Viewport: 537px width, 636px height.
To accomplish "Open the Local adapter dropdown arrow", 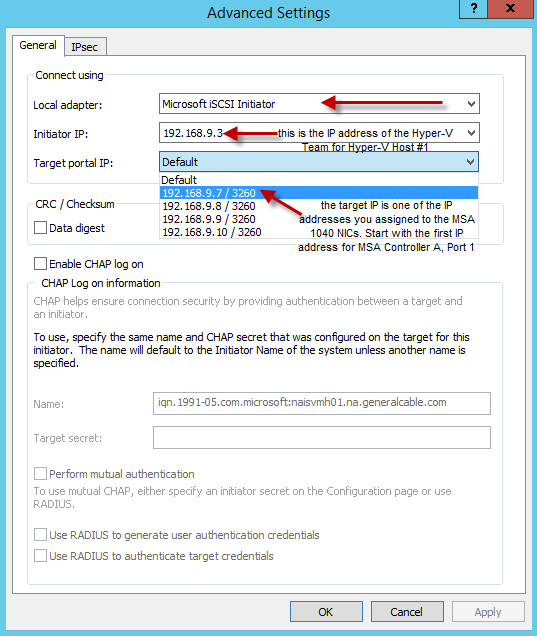I will point(471,104).
